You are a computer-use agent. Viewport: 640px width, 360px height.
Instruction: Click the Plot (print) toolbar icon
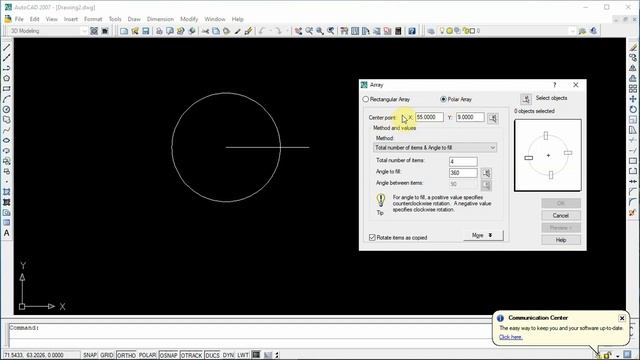coord(159,31)
